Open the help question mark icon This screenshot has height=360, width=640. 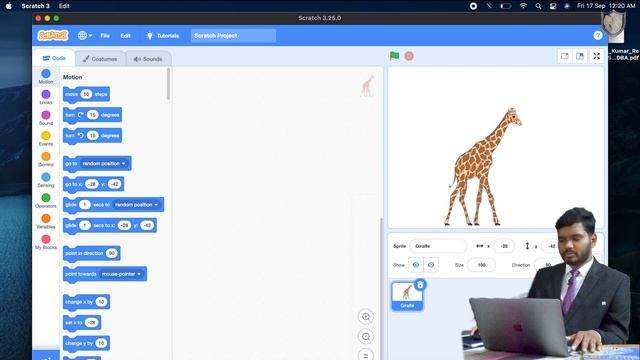coord(598,36)
